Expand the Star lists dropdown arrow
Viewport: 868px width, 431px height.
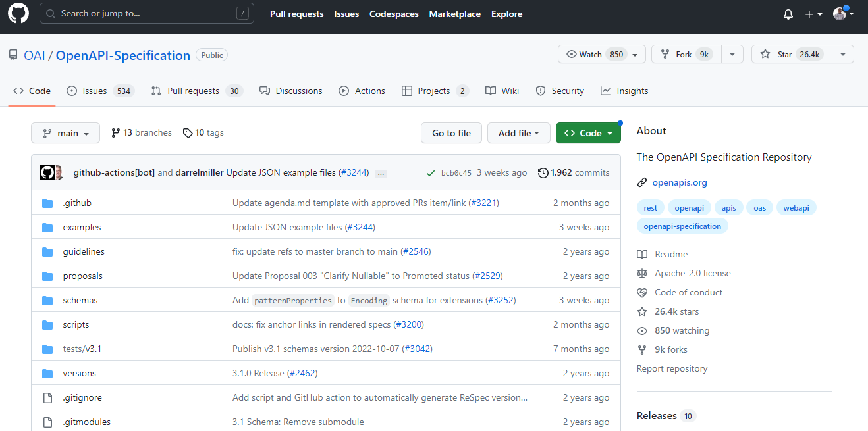coord(843,54)
